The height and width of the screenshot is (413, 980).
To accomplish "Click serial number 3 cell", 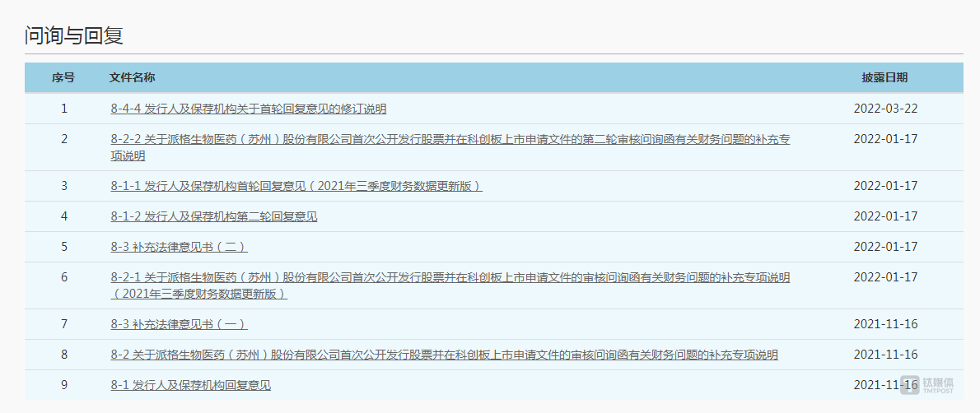I will [63, 186].
